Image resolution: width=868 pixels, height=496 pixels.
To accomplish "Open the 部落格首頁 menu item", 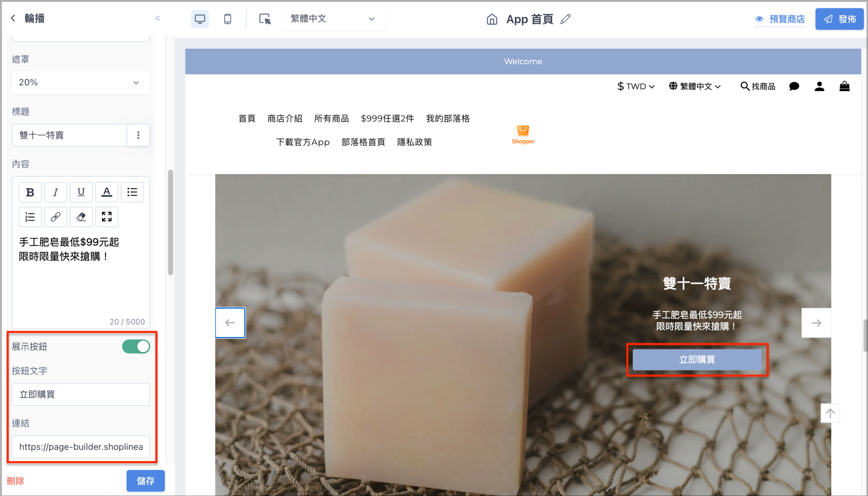I will click(x=363, y=142).
